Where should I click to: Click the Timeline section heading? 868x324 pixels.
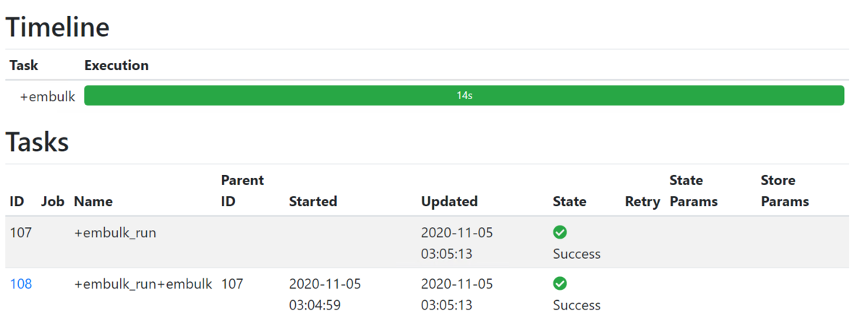click(58, 27)
